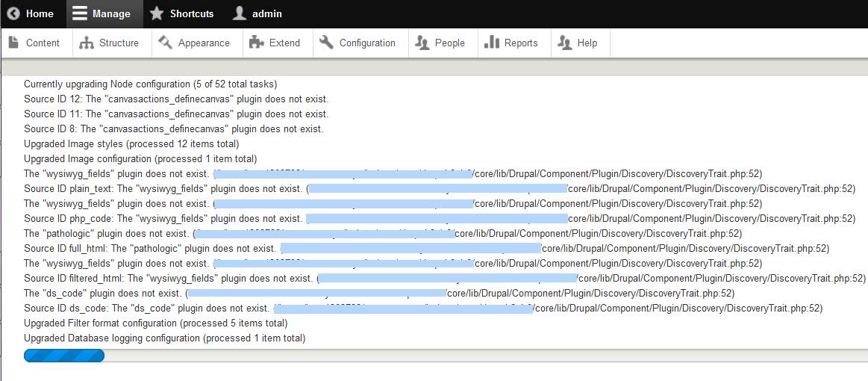Select 'Upgraded Image styles (processed 12 items total)'
The height and width of the screenshot is (381, 868).
(x=131, y=144)
